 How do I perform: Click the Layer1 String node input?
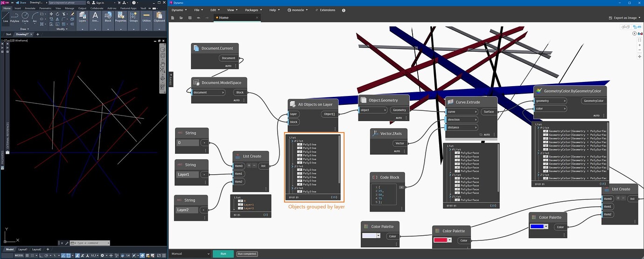(x=188, y=174)
